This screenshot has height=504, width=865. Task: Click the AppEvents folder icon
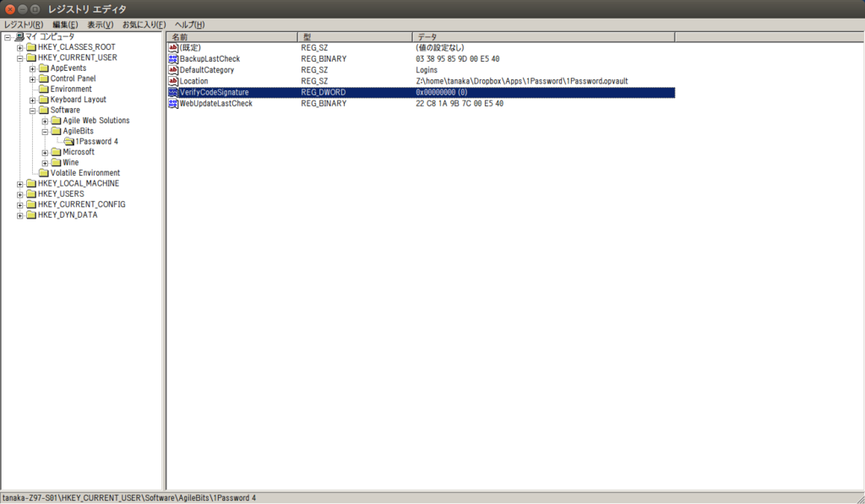pyautogui.click(x=44, y=68)
